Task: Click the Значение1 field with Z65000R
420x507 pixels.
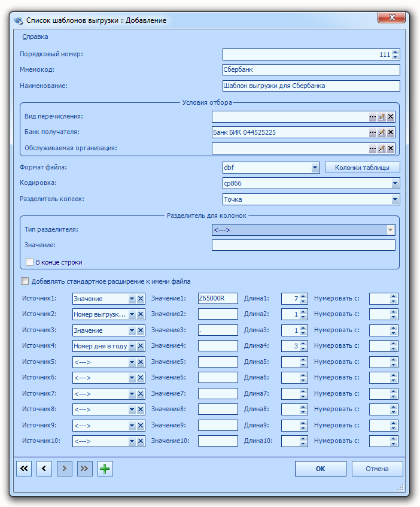Action: point(218,298)
